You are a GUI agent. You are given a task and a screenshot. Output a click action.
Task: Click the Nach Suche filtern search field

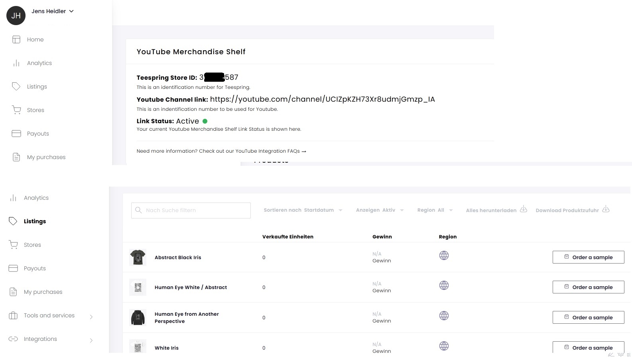pyautogui.click(x=191, y=210)
